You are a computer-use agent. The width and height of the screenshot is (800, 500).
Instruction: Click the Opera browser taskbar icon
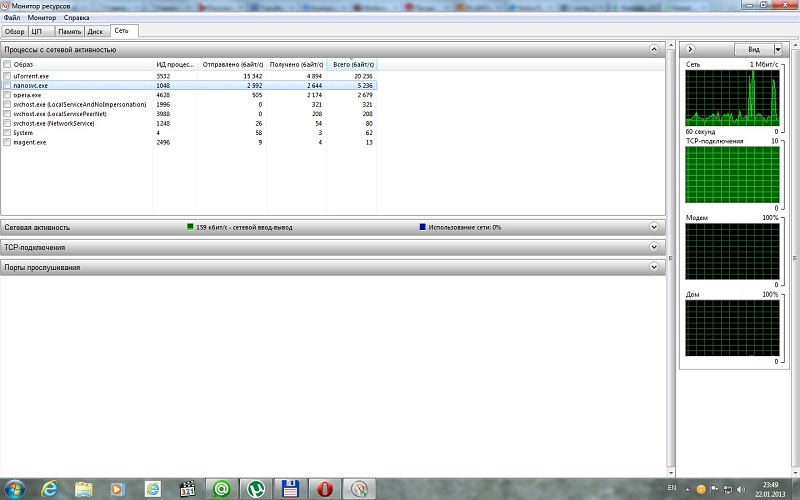324,489
